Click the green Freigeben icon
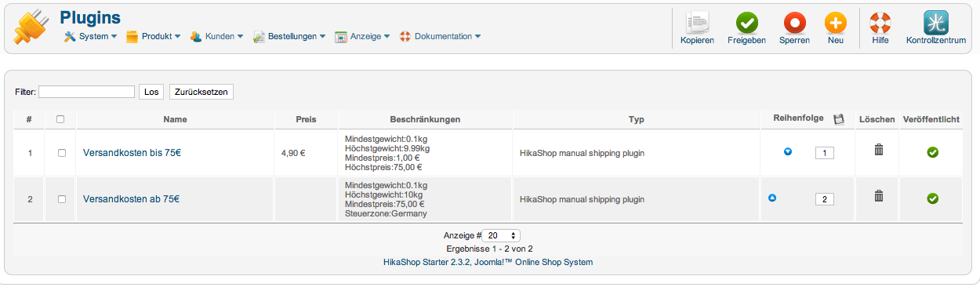 coord(746,23)
